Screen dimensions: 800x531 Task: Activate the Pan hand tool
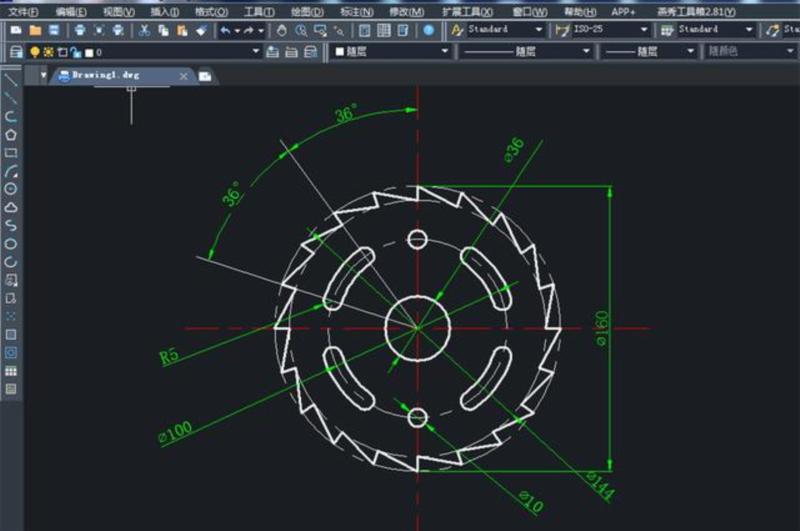point(282,31)
